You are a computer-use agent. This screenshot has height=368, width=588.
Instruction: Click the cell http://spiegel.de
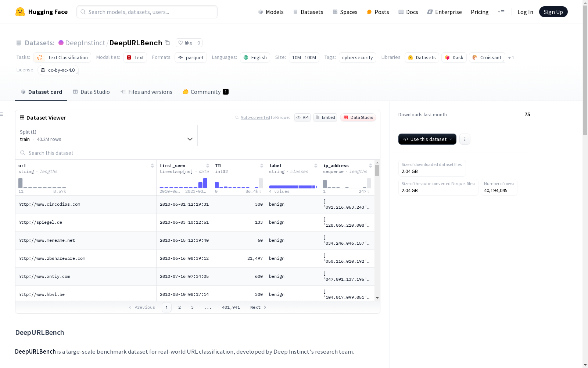coord(86,222)
